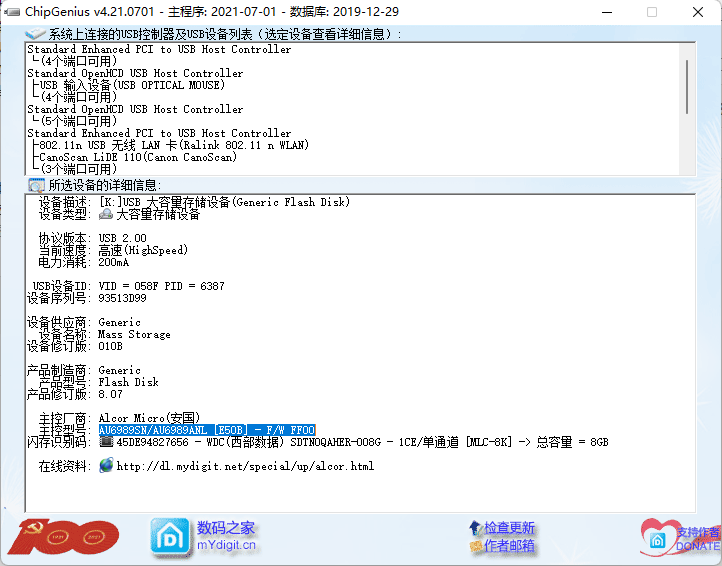This screenshot has width=722, height=566.
Task: Click the VID = 058F PID = 6387 text
Action: (x=162, y=286)
